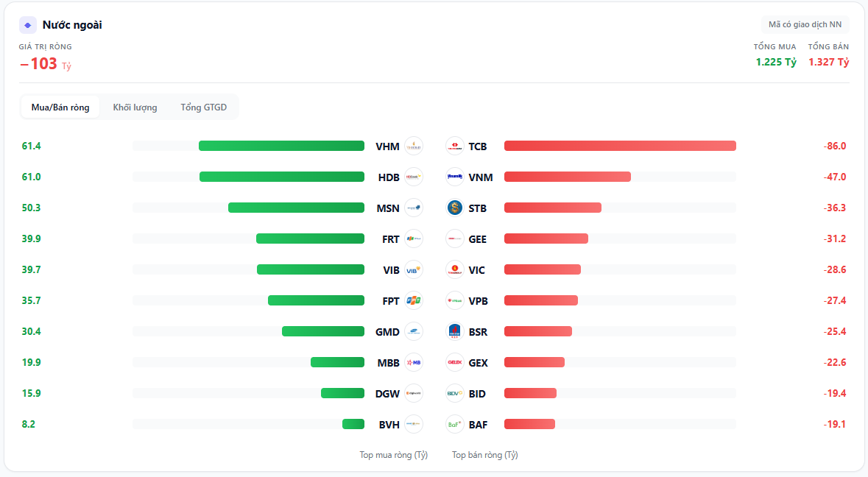Click the TCB bank logo icon

click(x=454, y=146)
